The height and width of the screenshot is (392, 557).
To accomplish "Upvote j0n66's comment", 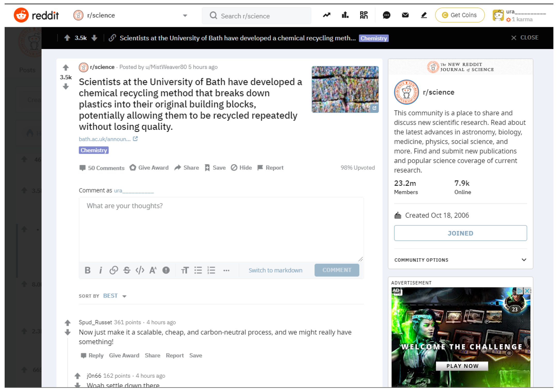I will coord(77,376).
